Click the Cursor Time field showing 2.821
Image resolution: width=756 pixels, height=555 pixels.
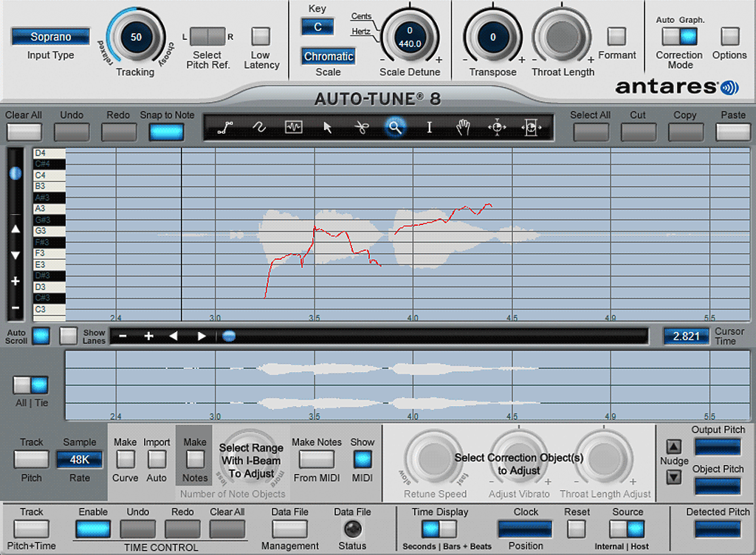point(686,336)
